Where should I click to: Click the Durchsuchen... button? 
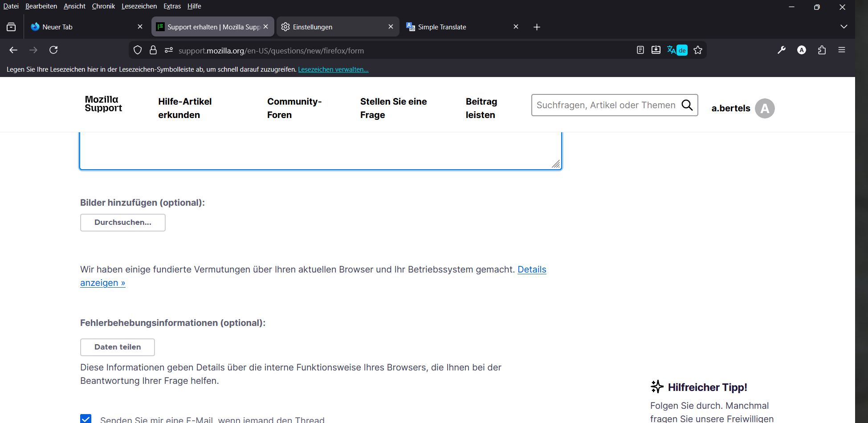pos(123,223)
